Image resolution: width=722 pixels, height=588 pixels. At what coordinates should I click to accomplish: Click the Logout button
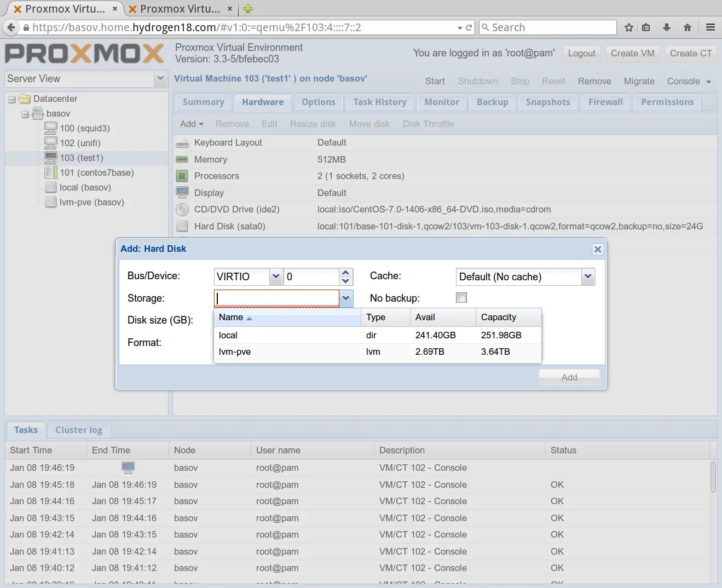click(x=581, y=54)
